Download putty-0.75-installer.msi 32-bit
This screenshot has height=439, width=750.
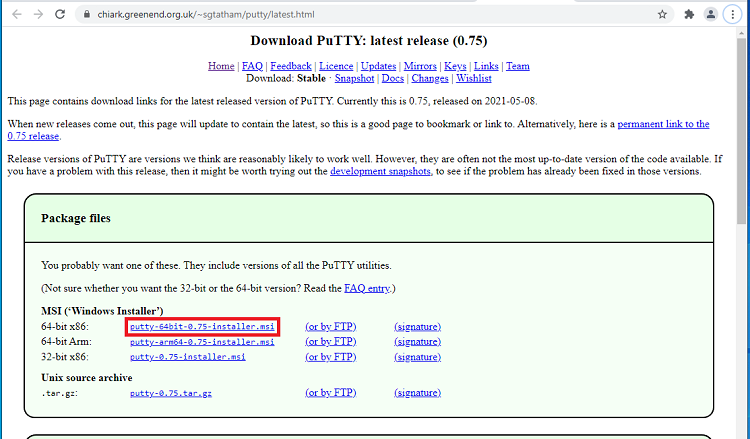tap(188, 357)
